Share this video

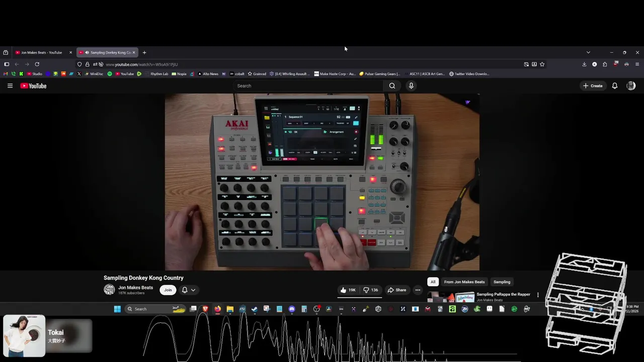396,290
